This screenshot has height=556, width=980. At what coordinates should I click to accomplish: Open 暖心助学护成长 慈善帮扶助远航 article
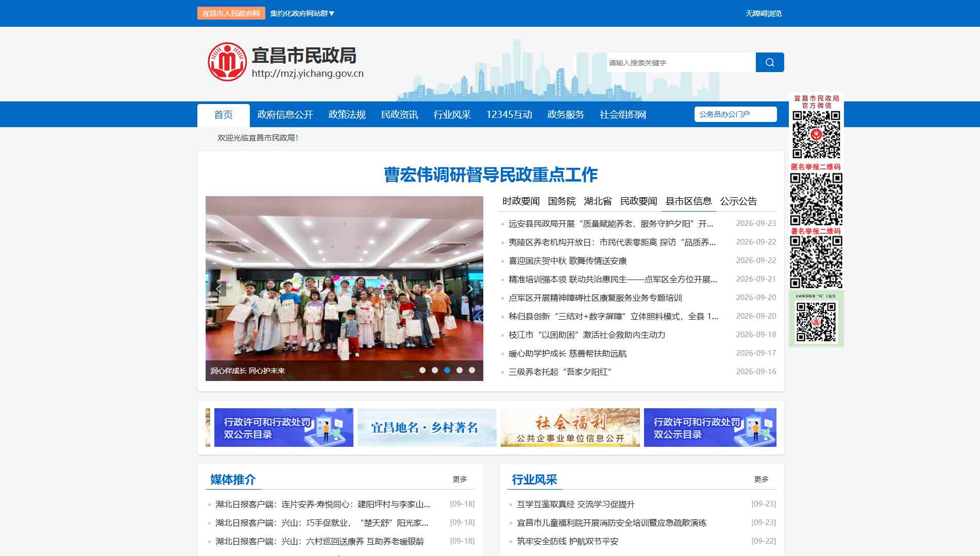[567, 354]
